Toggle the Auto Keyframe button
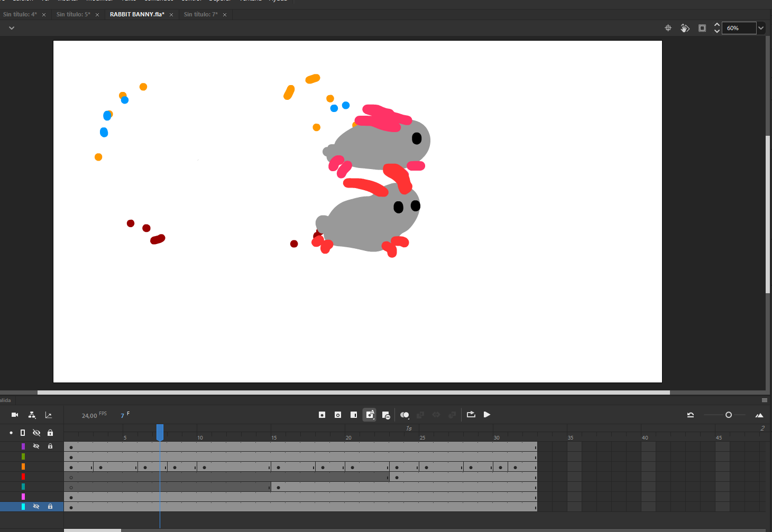Image resolution: width=772 pixels, height=532 pixels. point(370,415)
